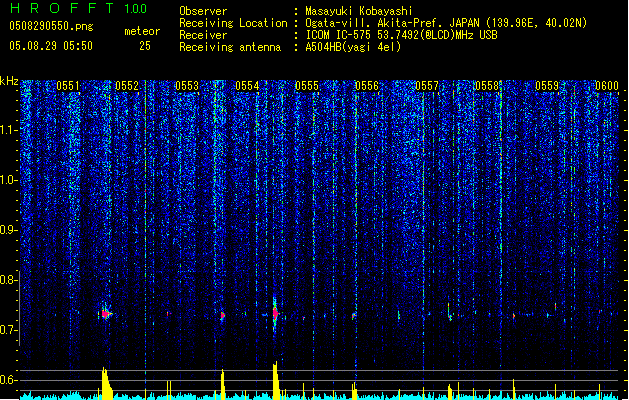Click the meteor count value 25
This screenshot has height=400, width=629.
point(145,46)
